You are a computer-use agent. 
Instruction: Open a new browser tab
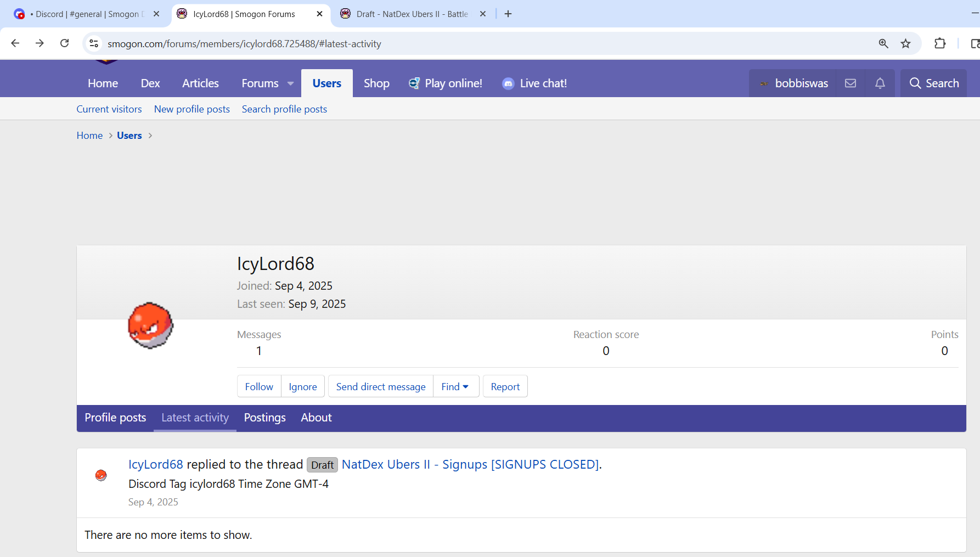[508, 14]
